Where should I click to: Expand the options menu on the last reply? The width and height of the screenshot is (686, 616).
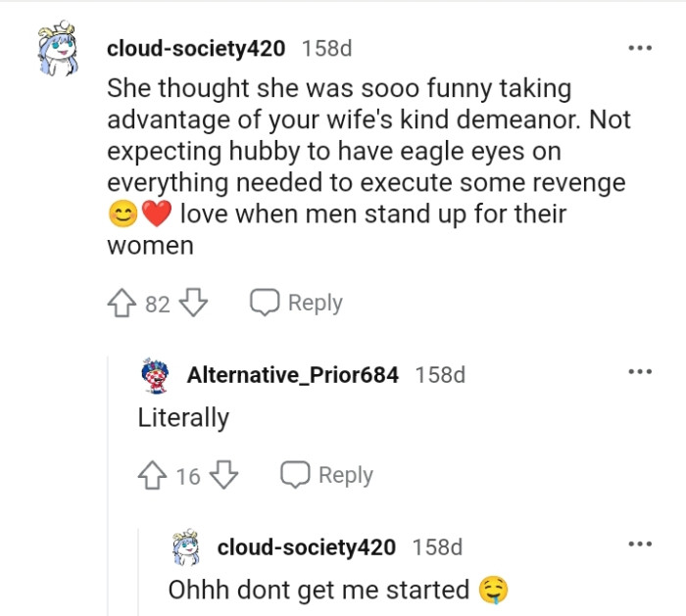639,545
